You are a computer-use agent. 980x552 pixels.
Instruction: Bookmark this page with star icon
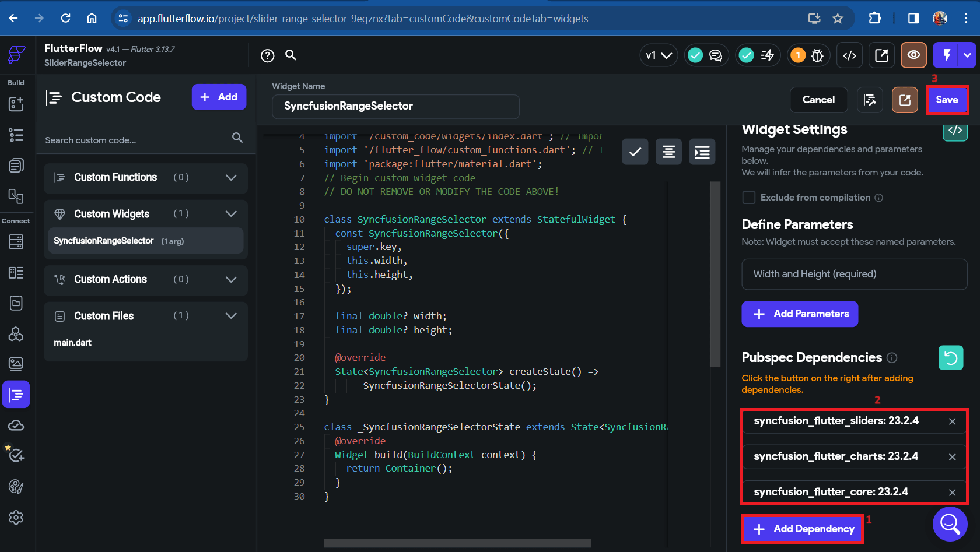point(838,18)
